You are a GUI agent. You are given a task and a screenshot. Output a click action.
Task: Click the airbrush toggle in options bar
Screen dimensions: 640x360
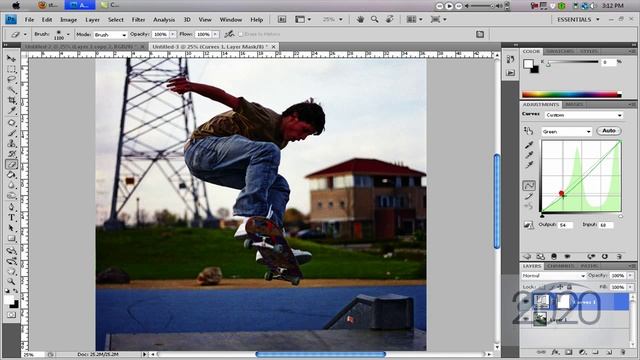[229, 34]
